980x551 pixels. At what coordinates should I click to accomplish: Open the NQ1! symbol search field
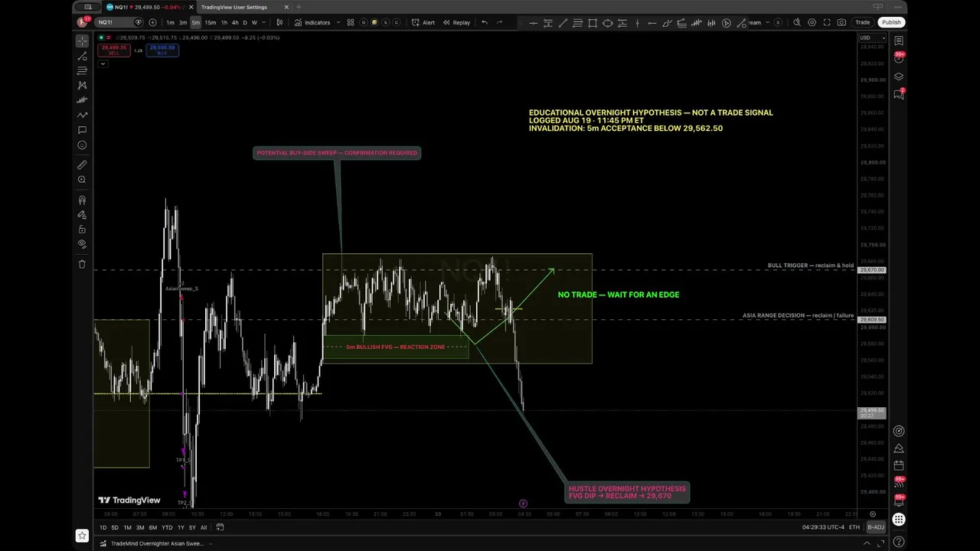point(119,22)
